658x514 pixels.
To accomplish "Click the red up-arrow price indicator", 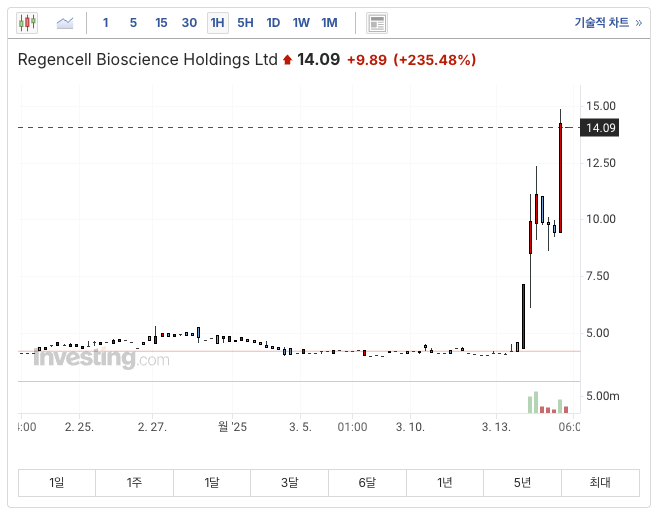I will click(x=287, y=60).
